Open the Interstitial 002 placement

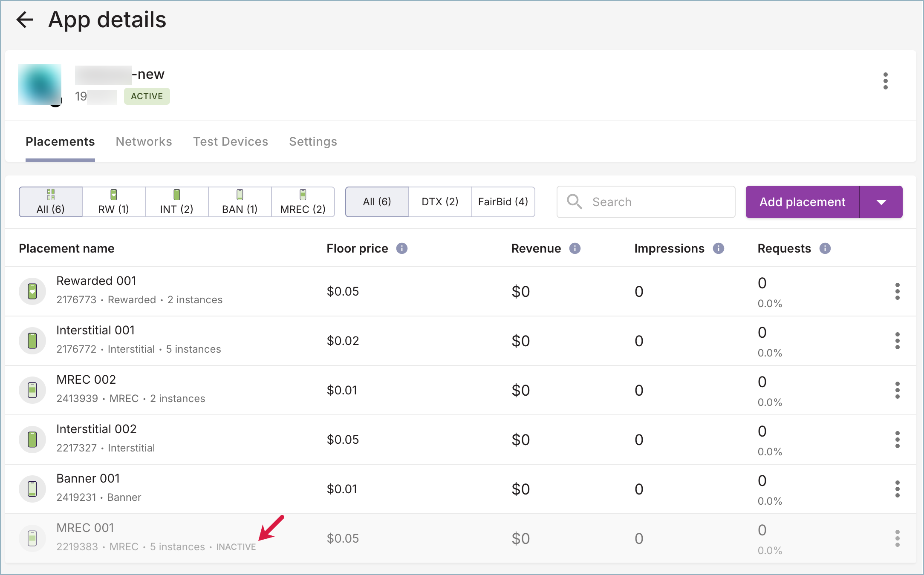pos(96,429)
